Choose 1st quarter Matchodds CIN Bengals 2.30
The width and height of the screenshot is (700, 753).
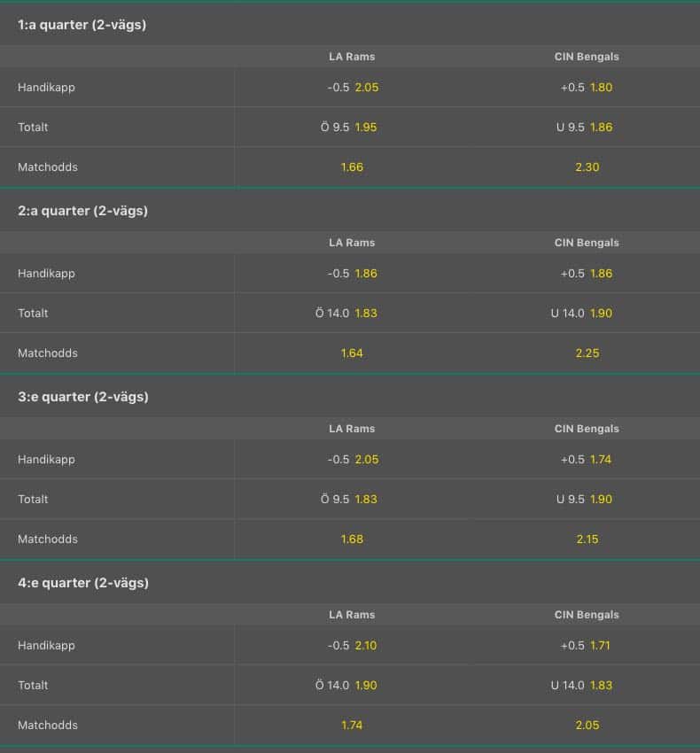pos(586,167)
